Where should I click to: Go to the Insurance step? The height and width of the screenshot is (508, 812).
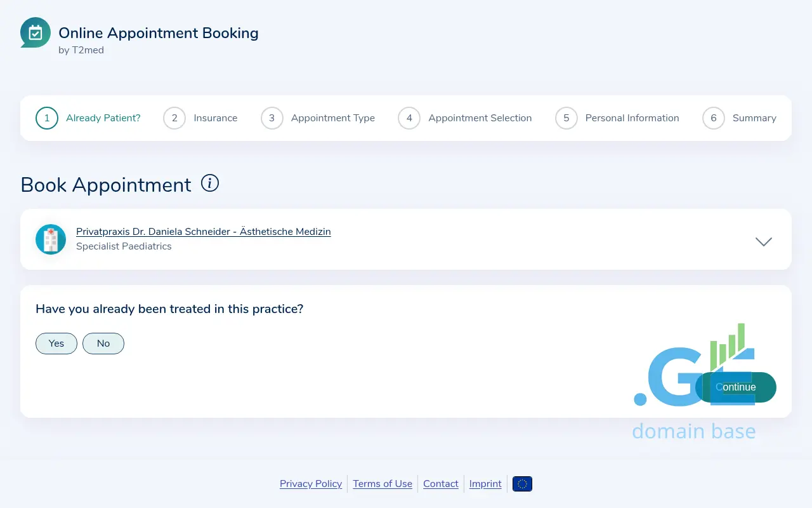click(x=215, y=118)
